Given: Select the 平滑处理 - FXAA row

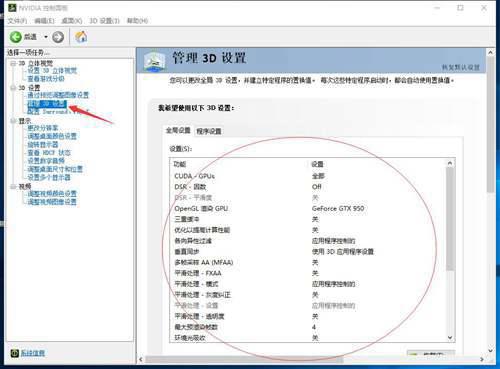Looking at the screenshot, I should pos(308,273).
